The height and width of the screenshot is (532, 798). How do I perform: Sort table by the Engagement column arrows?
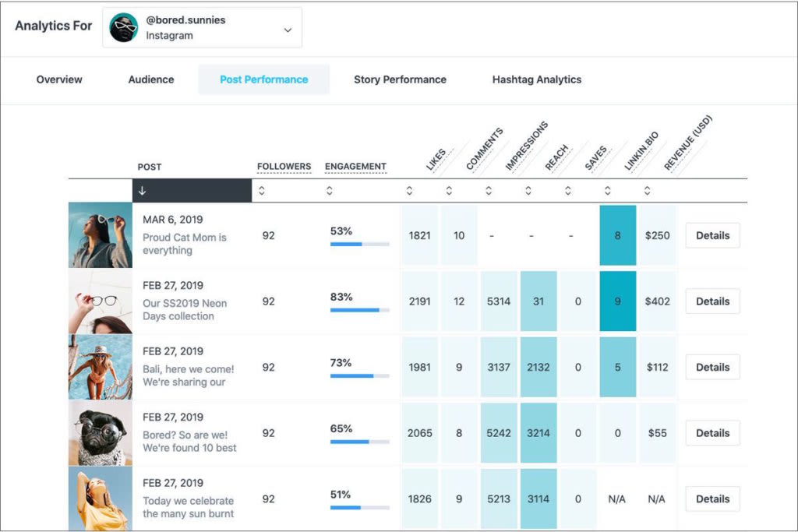pyautogui.click(x=330, y=191)
